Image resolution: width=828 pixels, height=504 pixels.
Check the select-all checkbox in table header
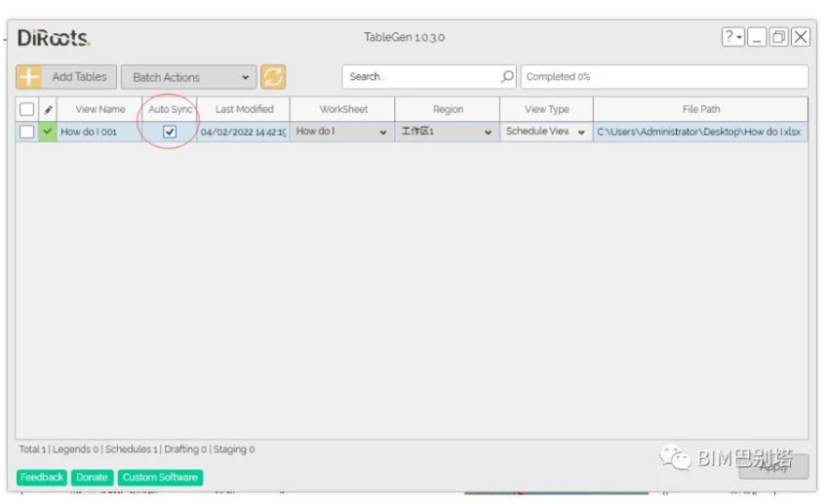tap(27, 109)
